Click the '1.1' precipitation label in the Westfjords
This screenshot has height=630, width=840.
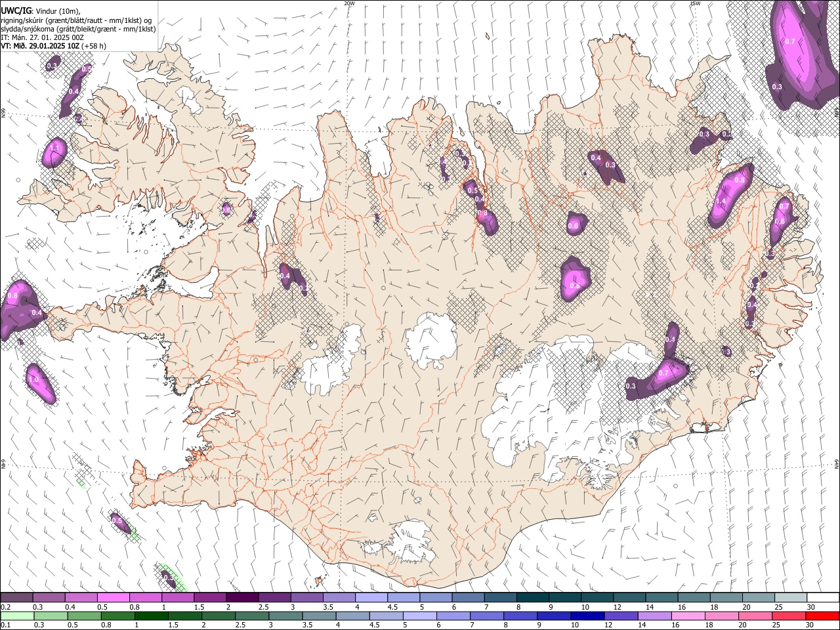pyautogui.click(x=54, y=149)
